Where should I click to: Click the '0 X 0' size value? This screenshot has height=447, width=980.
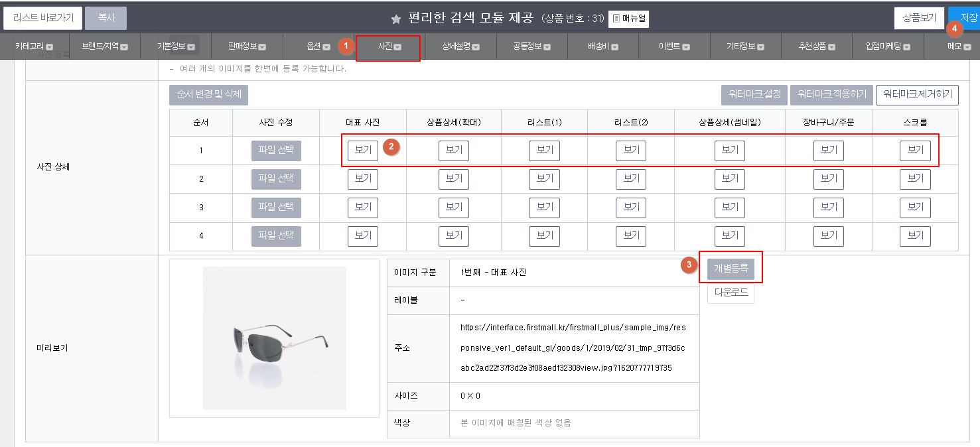coord(470,396)
